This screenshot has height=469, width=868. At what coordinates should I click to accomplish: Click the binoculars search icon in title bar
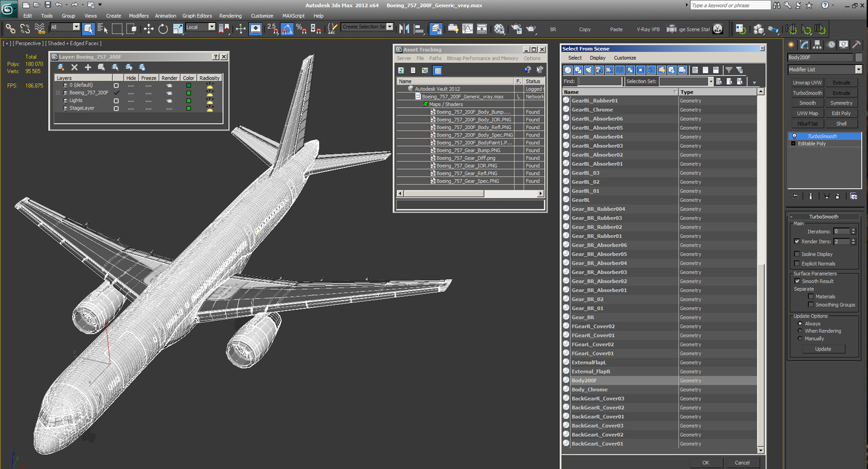(x=777, y=5)
